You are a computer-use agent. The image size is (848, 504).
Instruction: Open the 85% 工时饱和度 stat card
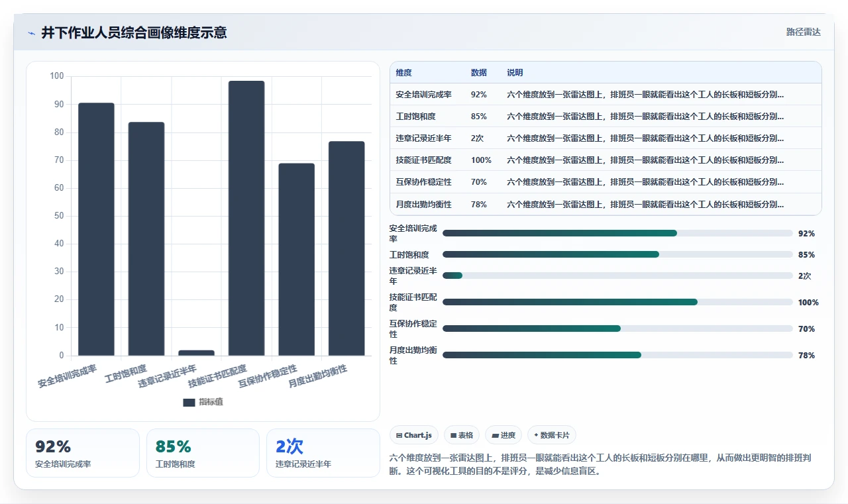coord(203,453)
